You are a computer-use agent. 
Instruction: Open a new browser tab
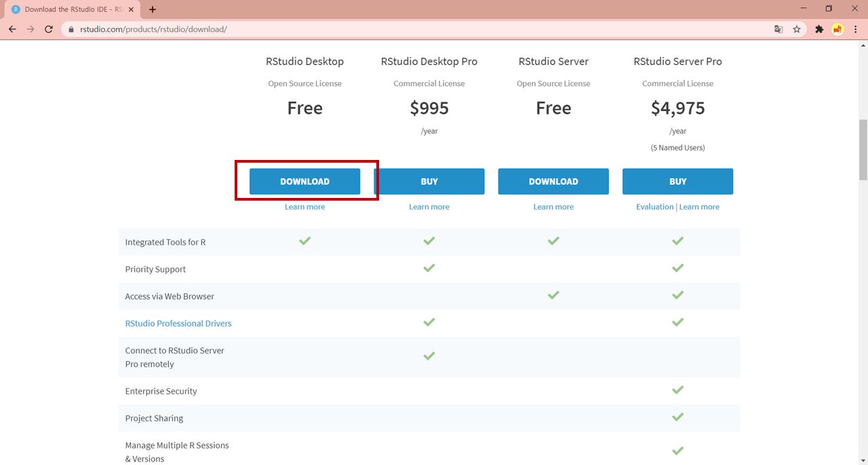click(153, 9)
